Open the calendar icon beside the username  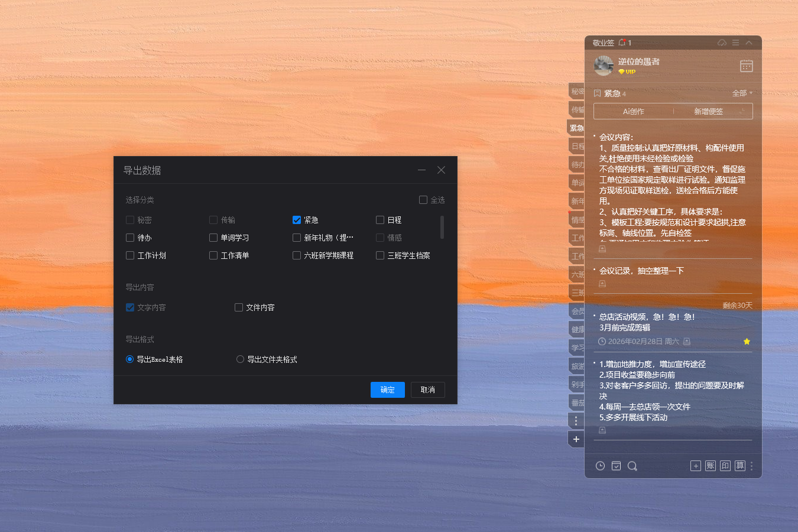tap(746, 66)
